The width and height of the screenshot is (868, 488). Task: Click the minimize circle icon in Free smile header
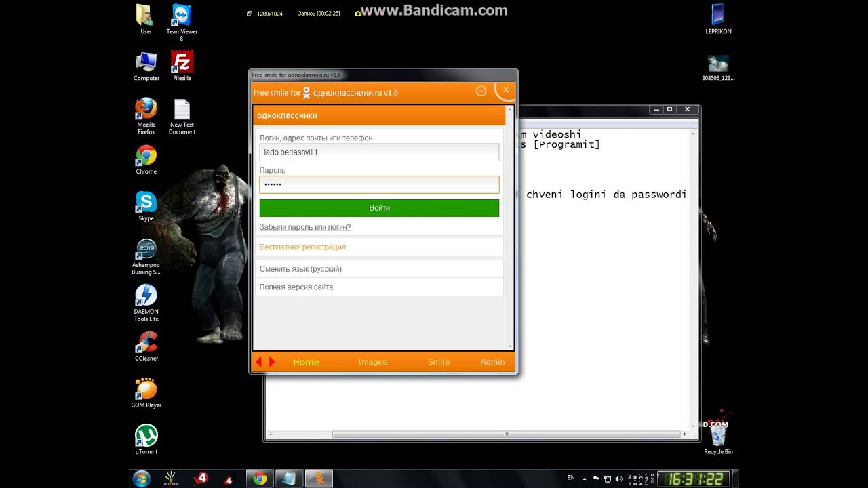coord(481,91)
